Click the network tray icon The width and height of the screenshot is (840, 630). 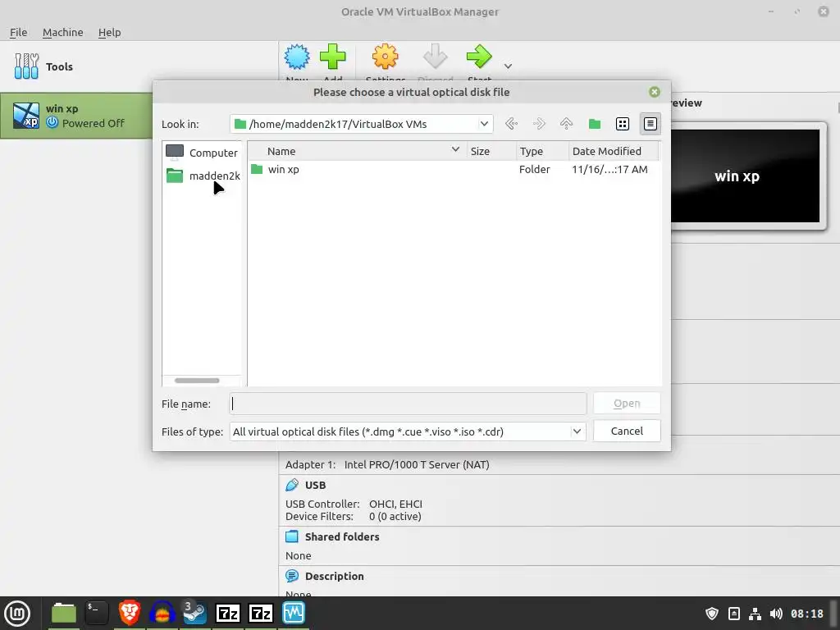(755, 614)
